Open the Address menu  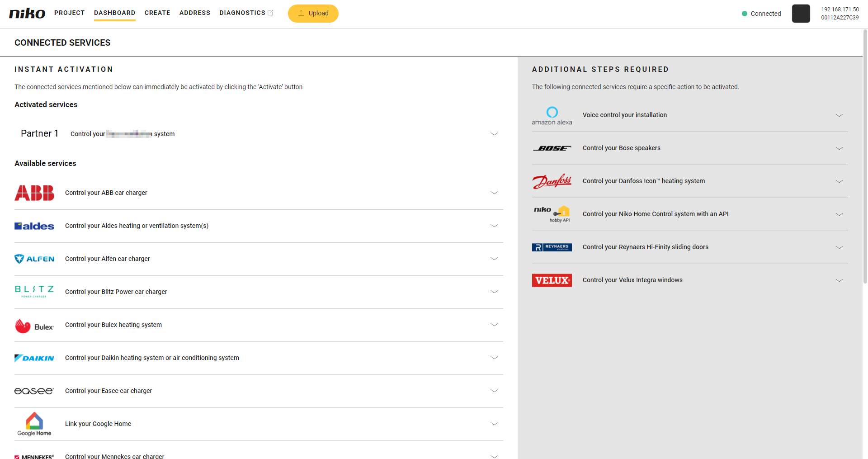point(195,13)
